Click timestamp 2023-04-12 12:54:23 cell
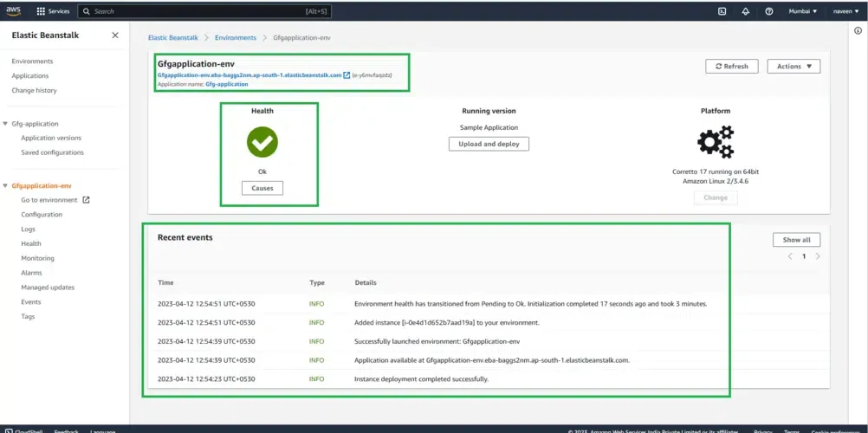Image resolution: width=868 pixels, height=433 pixels. click(206, 379)
